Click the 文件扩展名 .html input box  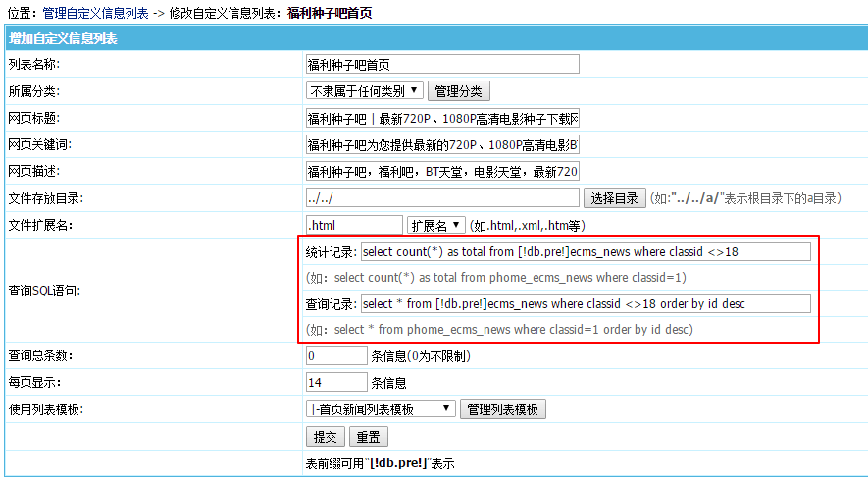pos(354,225)
